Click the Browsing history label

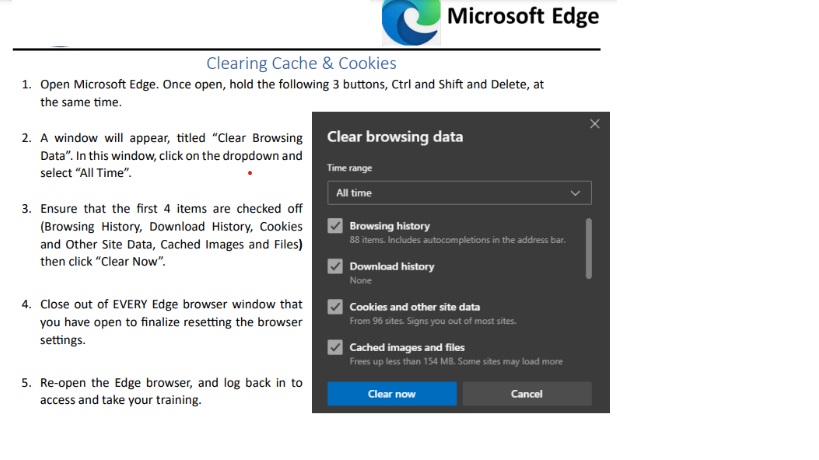pos(390,226)
